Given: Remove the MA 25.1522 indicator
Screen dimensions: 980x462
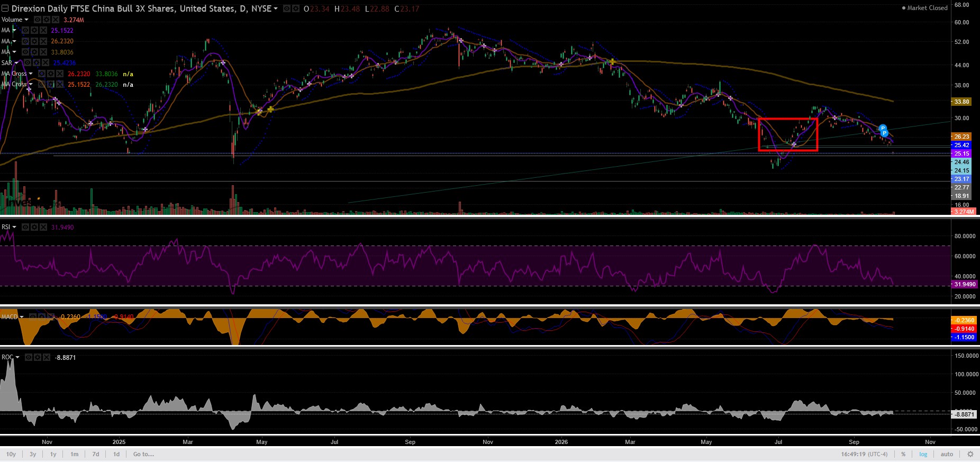Looking at the screenshot, I should (x=43, y=30).
